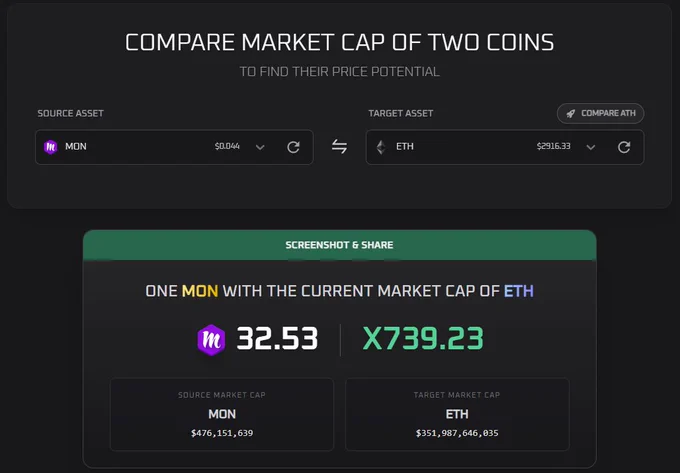Refresh the ETH target asset price

[624, 147]
